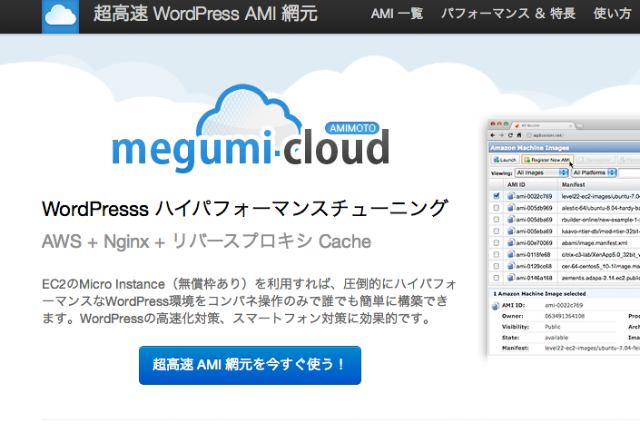The width and height of the screenshot is (640, 433).
Task: Click the AMI icon beside ami-0022c769 in the list
Action: tap(510, 196)
